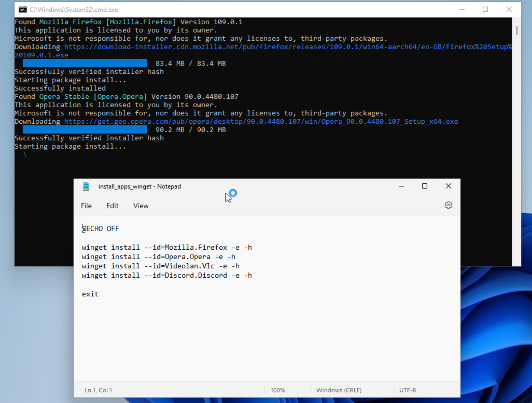The image size is (532, 403).
Task: Click the Videolan.Vlc winget line
Action: click(x=160, y=266)
